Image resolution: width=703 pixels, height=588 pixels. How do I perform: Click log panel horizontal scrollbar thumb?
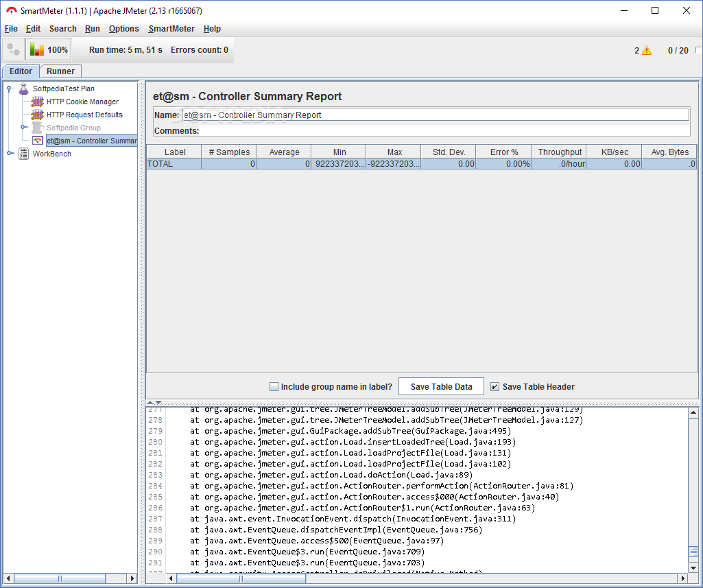241,578
